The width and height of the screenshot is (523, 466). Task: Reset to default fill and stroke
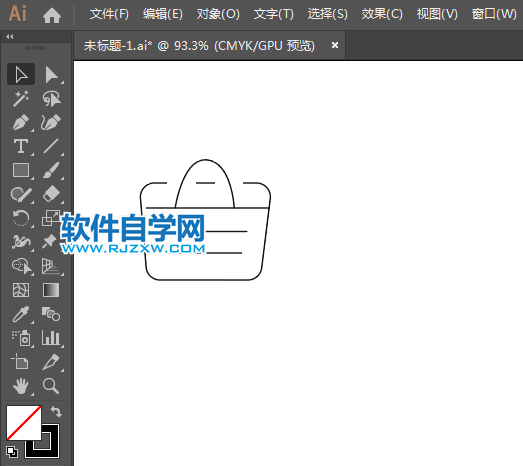(12, 452)
